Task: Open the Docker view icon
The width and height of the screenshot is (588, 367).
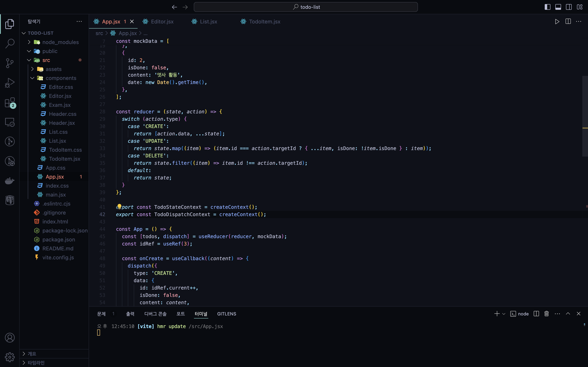Action: point(10,181)
